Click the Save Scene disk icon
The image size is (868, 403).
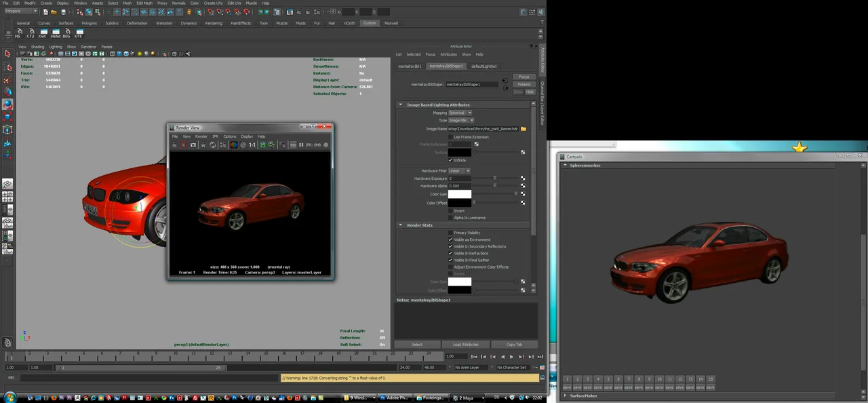(x=64, y=12)
